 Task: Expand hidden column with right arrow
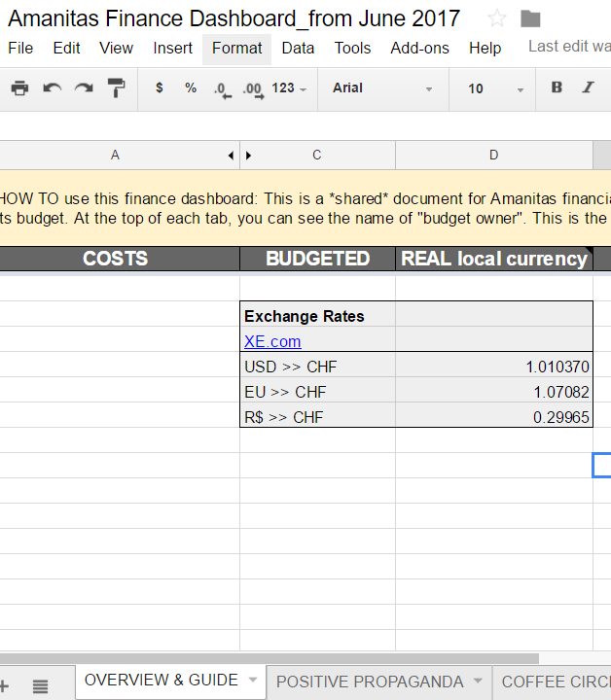tap(248, 156)
